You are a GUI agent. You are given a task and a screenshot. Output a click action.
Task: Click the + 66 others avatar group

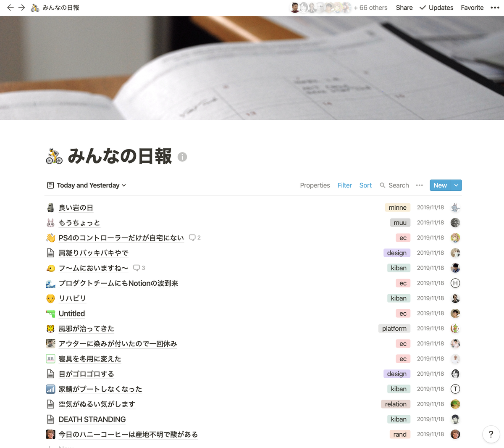point(370,7)
